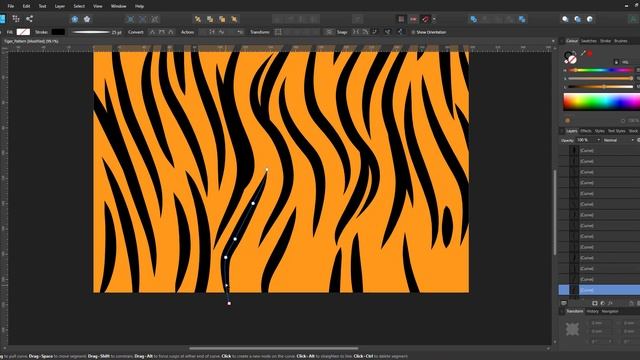
Task: Convert node to Smart
Action: click(171, 32)
